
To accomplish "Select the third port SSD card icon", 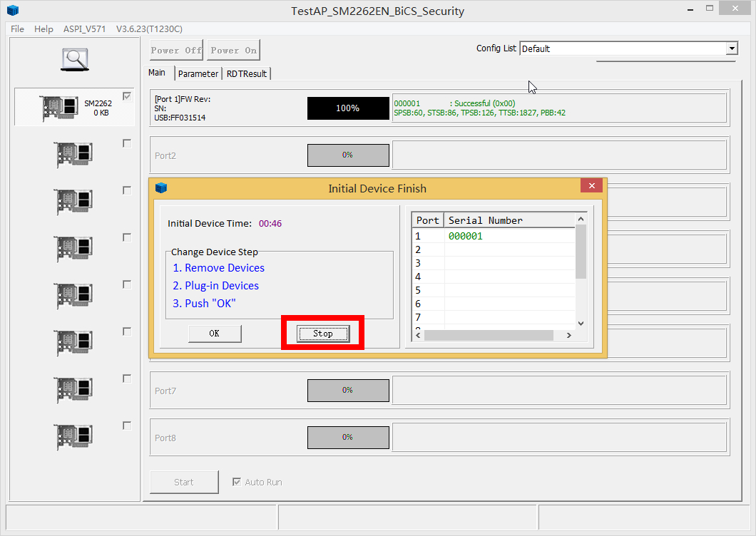I will click(x=73, y=201).
